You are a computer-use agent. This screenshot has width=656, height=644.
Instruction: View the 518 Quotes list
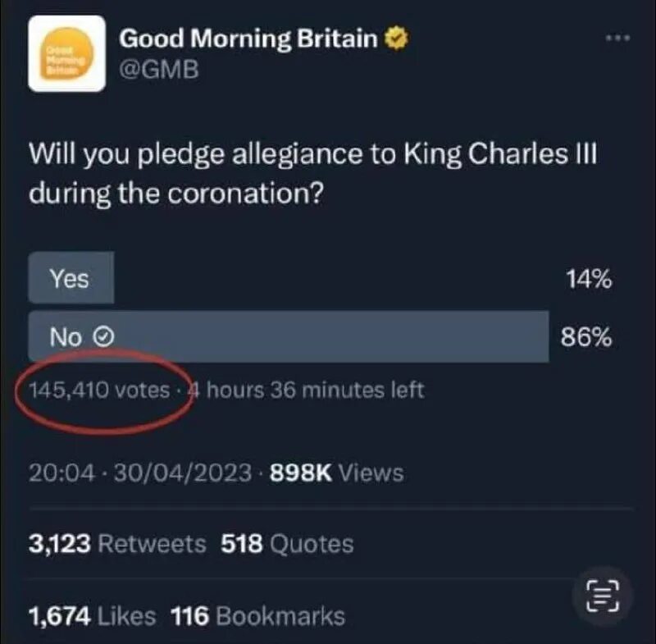286,544
